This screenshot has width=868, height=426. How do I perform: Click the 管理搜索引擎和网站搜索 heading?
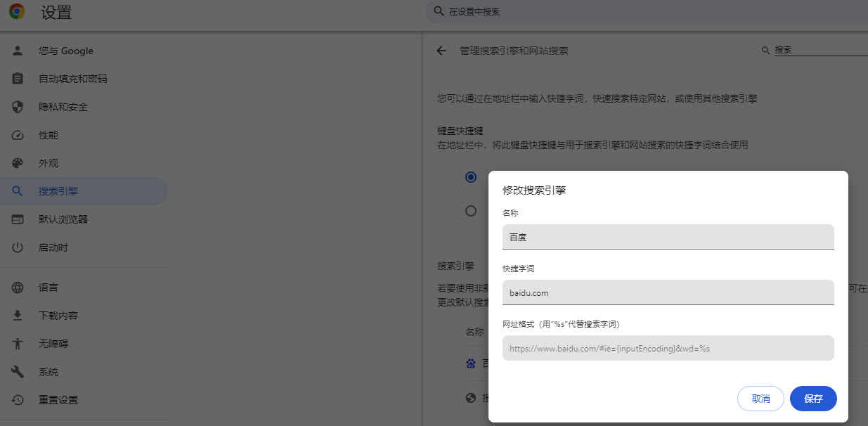click(x=514, y=51)
